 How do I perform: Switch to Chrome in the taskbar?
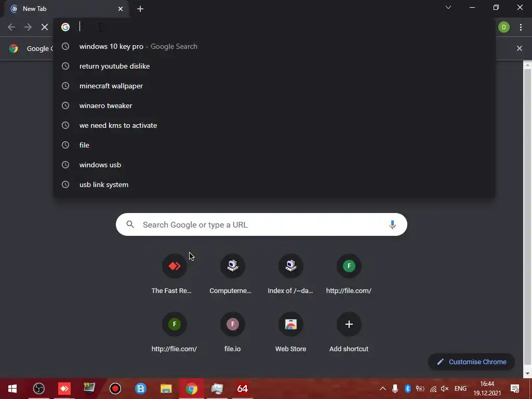[191, 389]
